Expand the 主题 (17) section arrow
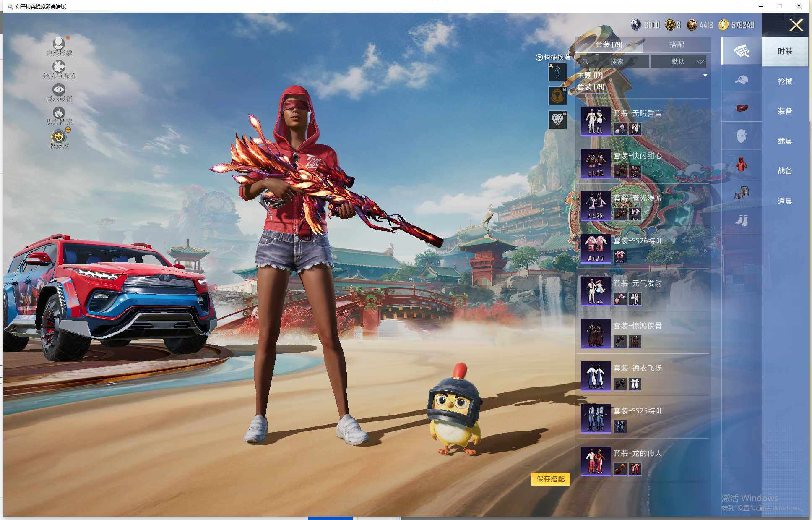This screenshot has width=812, height=520. click(705, 76)
